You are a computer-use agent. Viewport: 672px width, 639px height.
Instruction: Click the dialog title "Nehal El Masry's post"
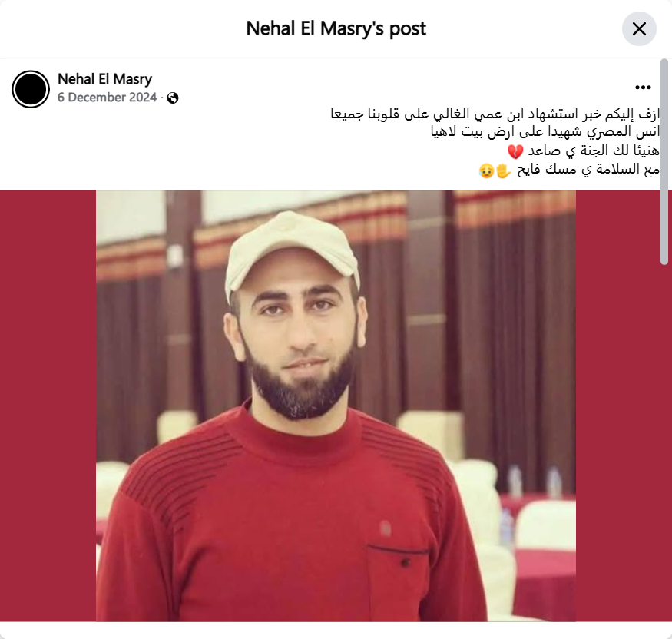[336, 28]
